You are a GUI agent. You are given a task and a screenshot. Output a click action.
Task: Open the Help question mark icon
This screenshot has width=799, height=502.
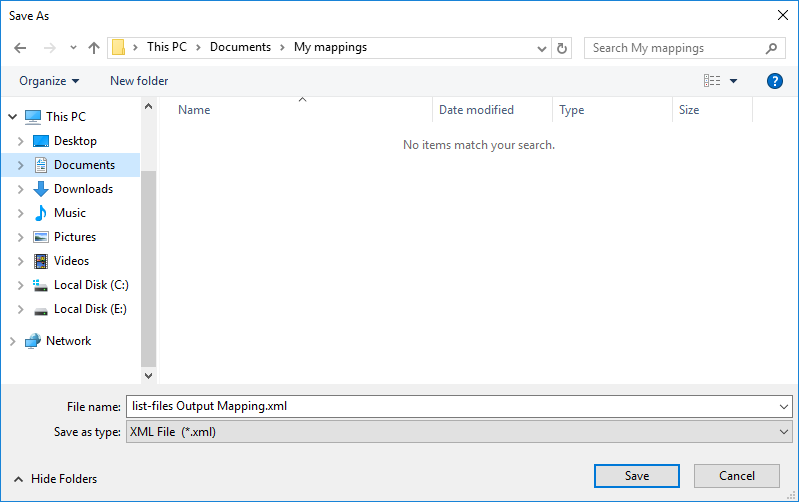774,81
